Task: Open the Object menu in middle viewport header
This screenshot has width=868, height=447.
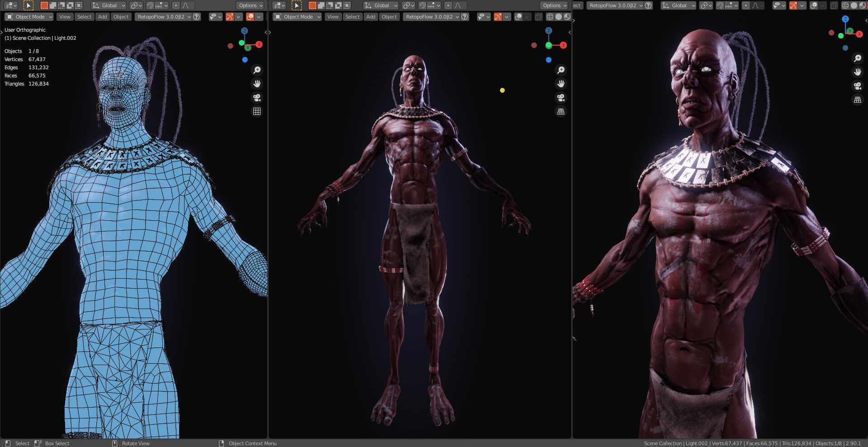Action: click(389, 17)
